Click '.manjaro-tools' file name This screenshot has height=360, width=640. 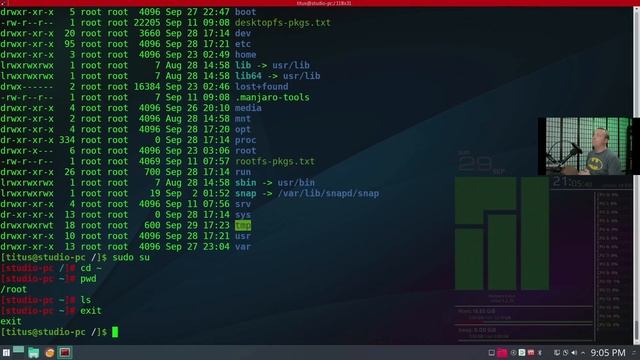(272, 97)
